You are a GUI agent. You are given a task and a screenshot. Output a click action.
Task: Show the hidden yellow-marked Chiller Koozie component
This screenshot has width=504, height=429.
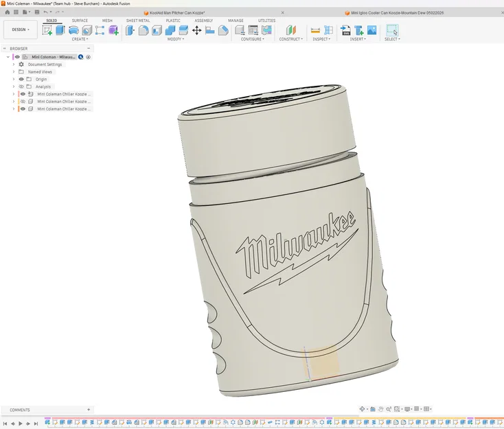click(x=23, y=102)
